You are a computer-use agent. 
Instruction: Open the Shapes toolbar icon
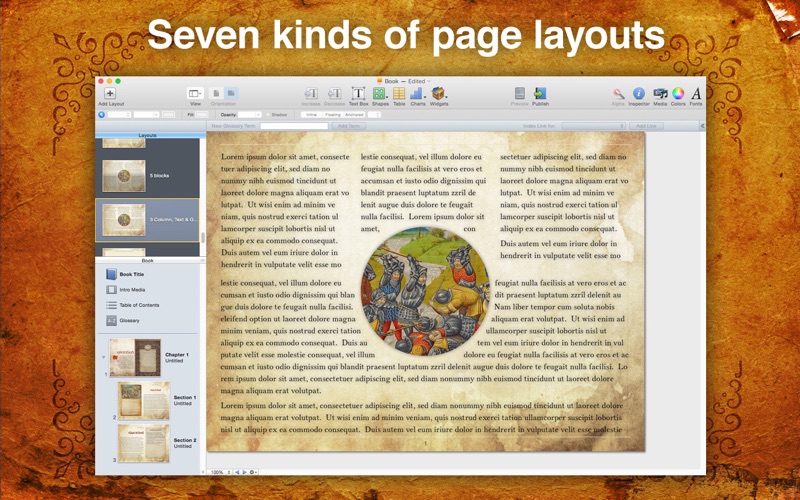click(x=379, y=93)
